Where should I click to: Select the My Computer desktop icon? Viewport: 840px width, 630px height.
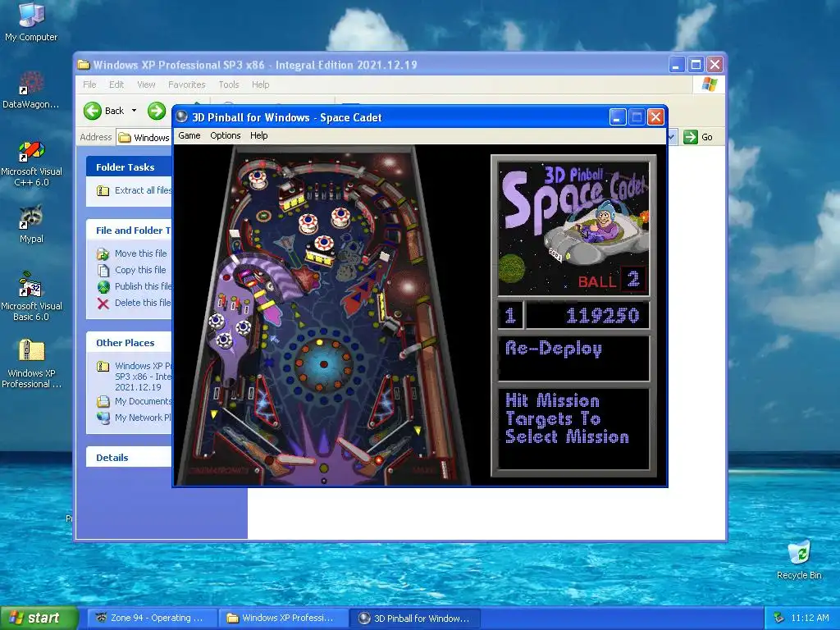(31, 21)
